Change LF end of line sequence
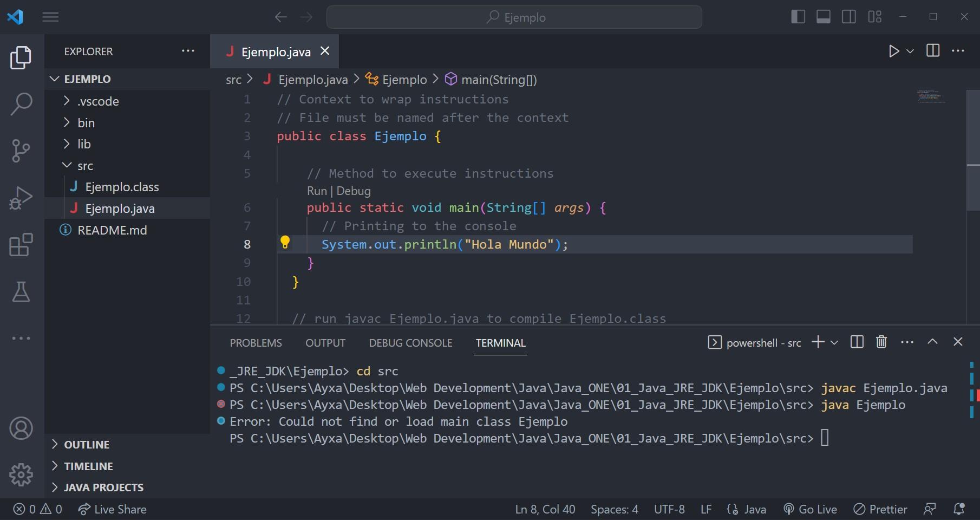The width and height of the screenshot is (980, 520). pos(706,509)
